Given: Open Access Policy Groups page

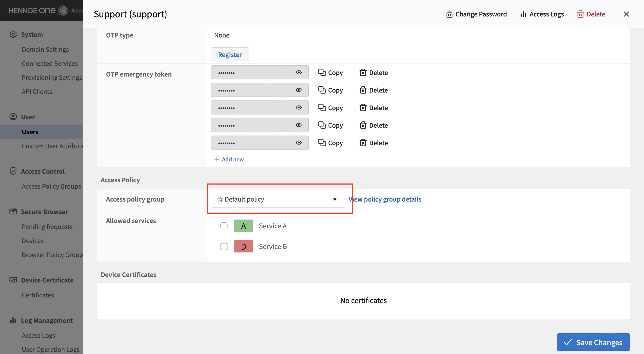Looking at the screenshot, I should 51,186.
